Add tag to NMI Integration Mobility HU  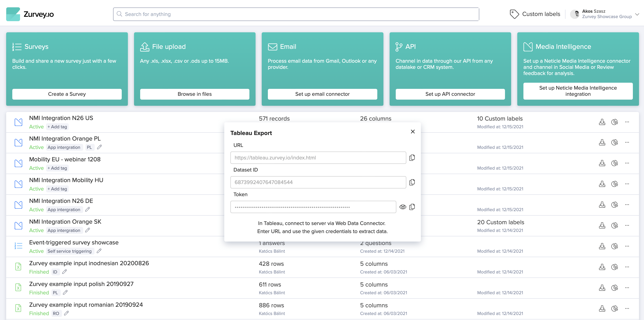click(x=57, y=189)
